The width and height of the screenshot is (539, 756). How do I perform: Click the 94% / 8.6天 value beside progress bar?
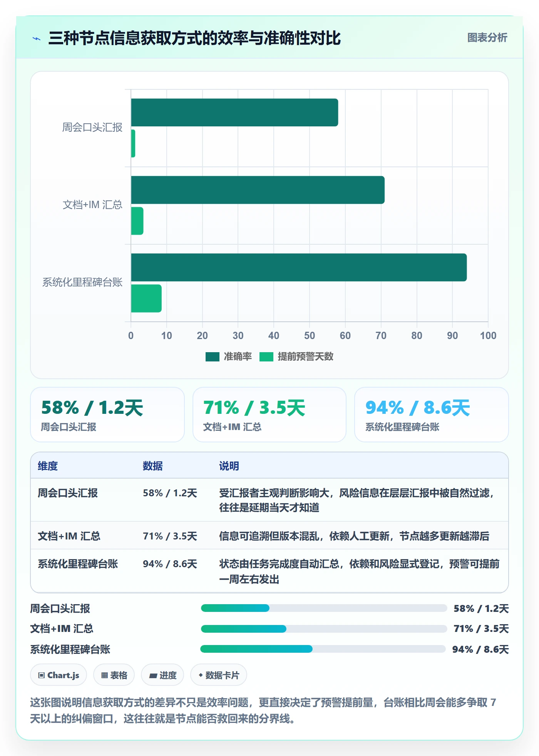[480, 650]
